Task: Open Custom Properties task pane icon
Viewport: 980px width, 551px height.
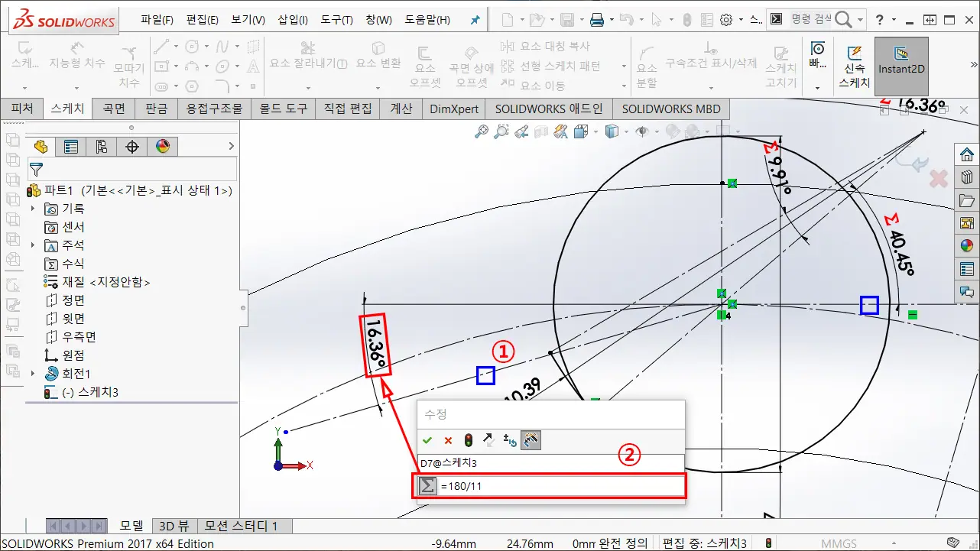Action: (x=967, y=269)
